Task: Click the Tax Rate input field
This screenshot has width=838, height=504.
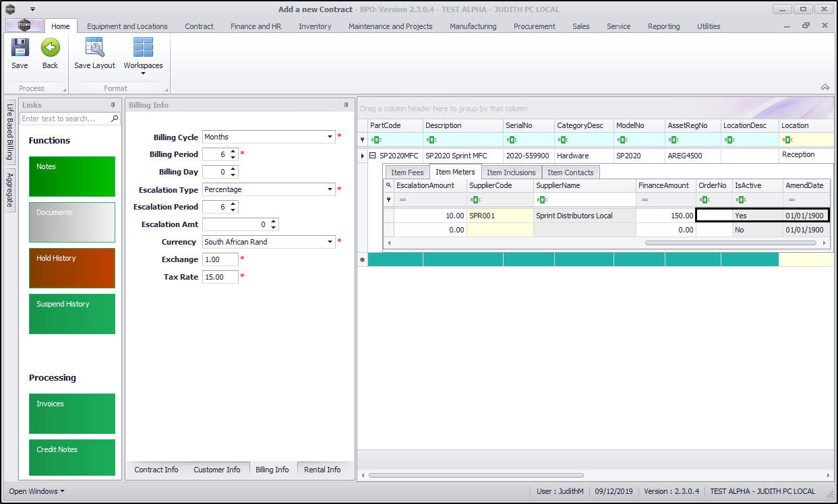Action: [x=220, y=277]
